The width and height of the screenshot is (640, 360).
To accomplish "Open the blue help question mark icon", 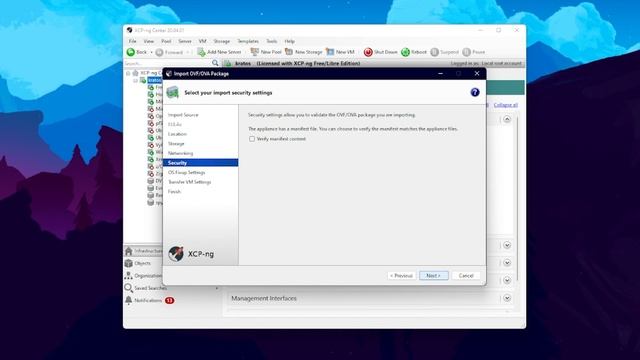I will click(475, 92).
